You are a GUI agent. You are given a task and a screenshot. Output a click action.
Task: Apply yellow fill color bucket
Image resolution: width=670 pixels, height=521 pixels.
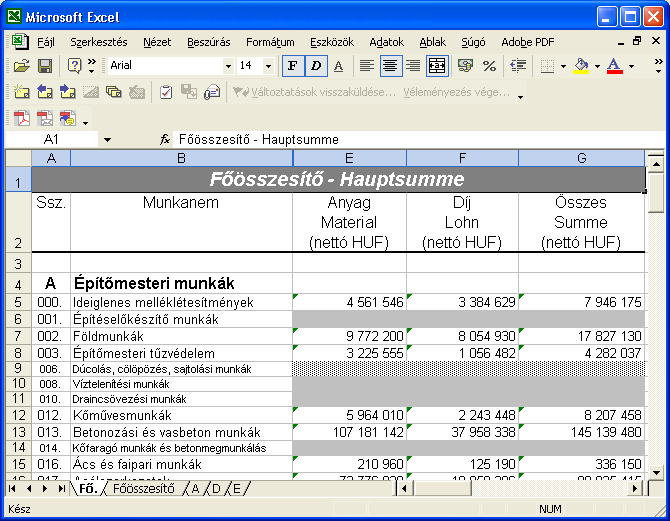[581, 66]
